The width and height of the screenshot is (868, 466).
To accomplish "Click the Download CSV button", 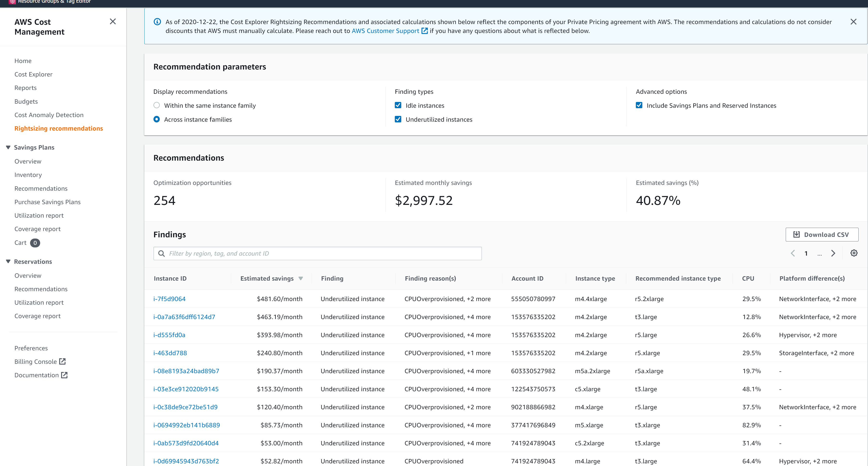I will click(x=822, y=234).
